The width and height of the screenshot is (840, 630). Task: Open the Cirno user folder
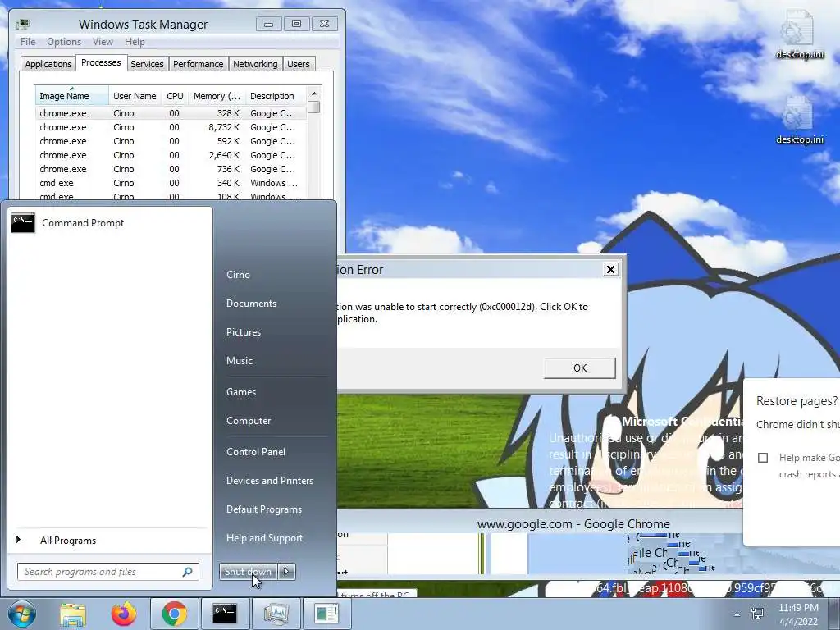[238, 274]
